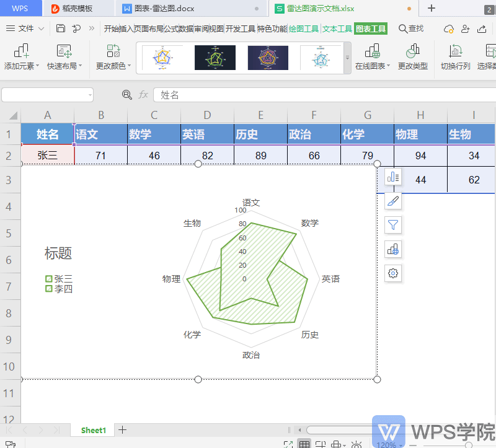Click the zoom magnifier icon beside fx

pos(127,95)
